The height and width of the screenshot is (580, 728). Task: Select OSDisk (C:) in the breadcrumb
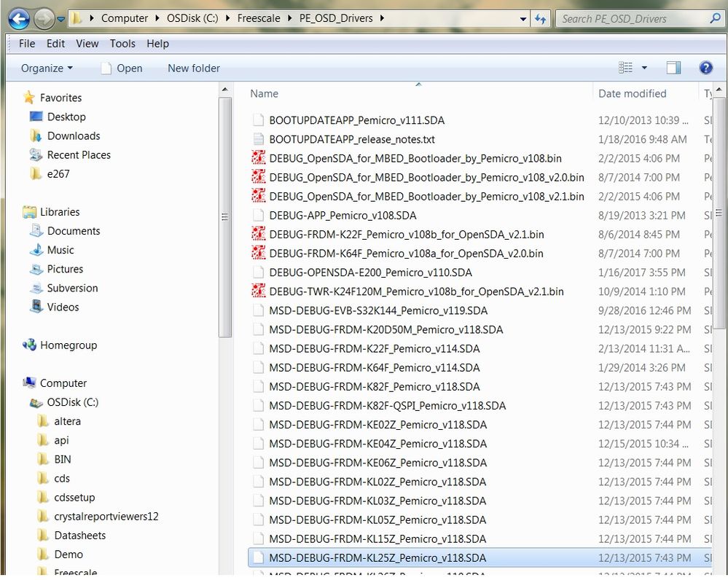point(192,18)
